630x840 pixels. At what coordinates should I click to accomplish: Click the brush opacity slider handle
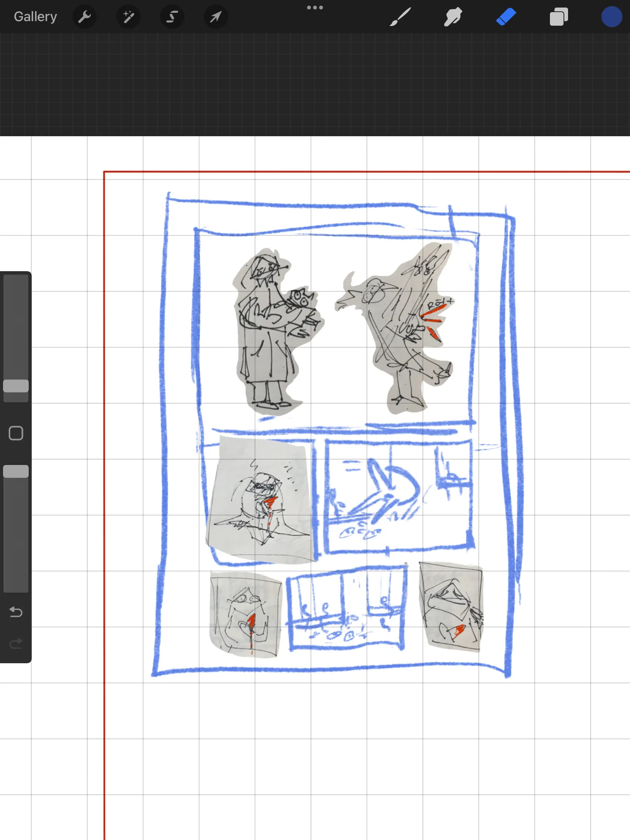click(15, 471)
